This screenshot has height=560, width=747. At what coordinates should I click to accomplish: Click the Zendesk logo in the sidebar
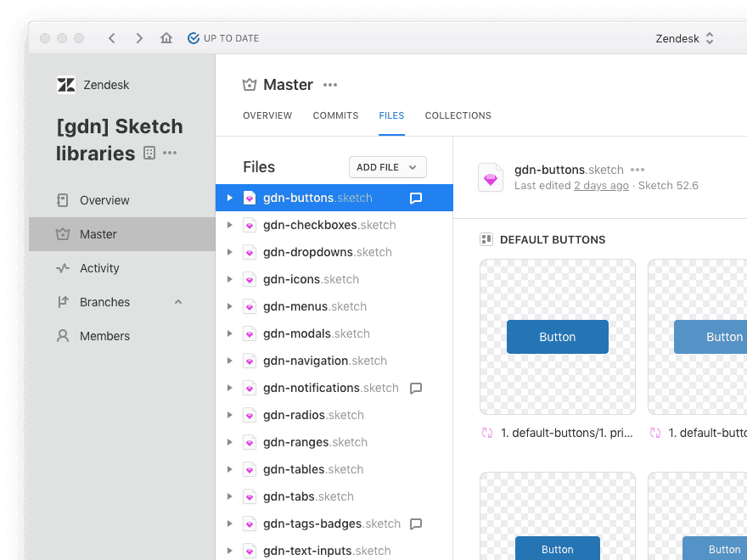tap(66, 85)
